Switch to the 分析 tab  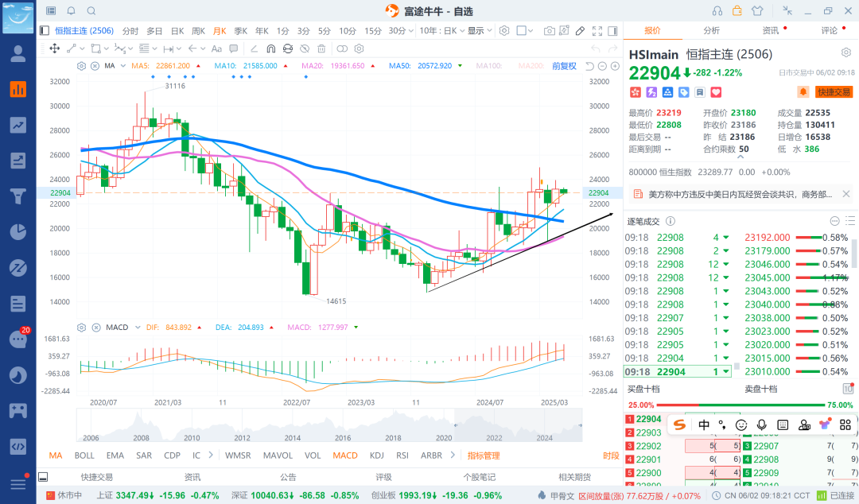(711, 30)
